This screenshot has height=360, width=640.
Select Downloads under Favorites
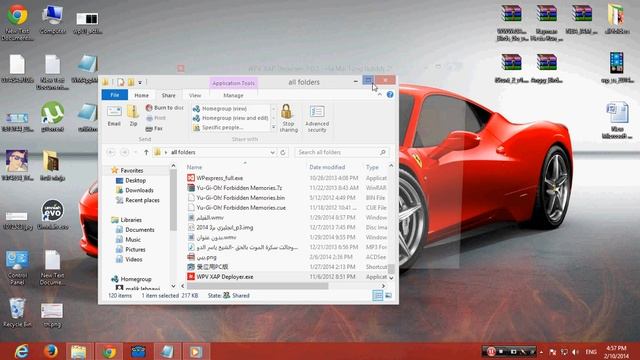pyautogui.click(x=135, y=190)
